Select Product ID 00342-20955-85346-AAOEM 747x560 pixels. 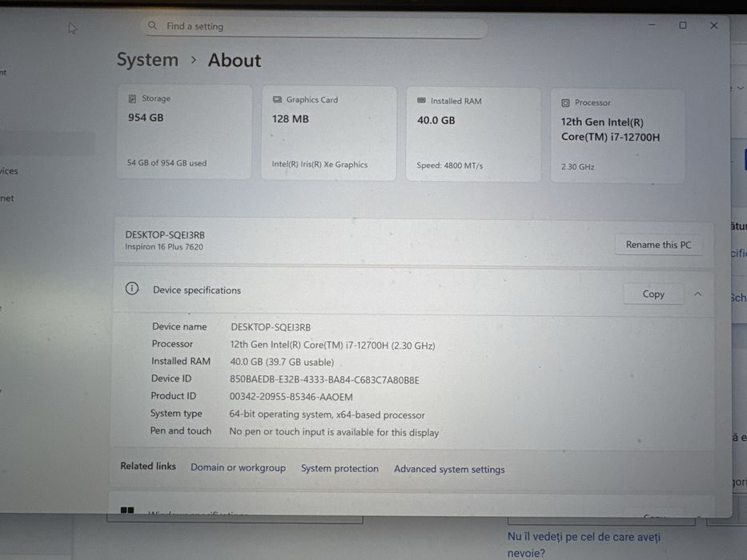pos(291,397)
